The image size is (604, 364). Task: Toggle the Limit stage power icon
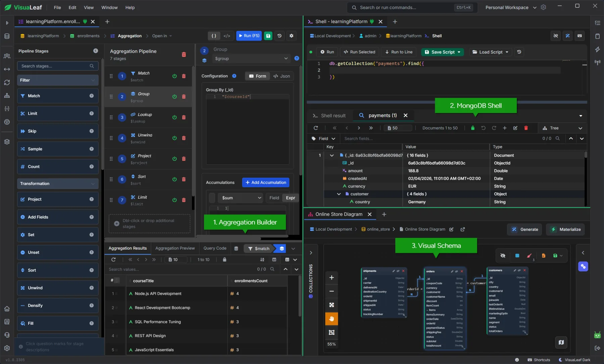click(x=174, y=200)
